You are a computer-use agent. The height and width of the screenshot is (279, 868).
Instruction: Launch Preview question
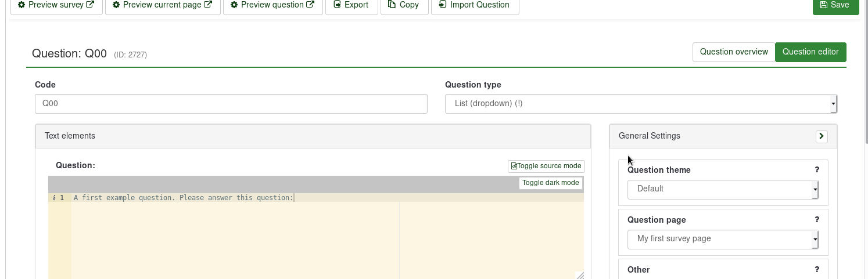pyautogui.click(x=273, y=5)
